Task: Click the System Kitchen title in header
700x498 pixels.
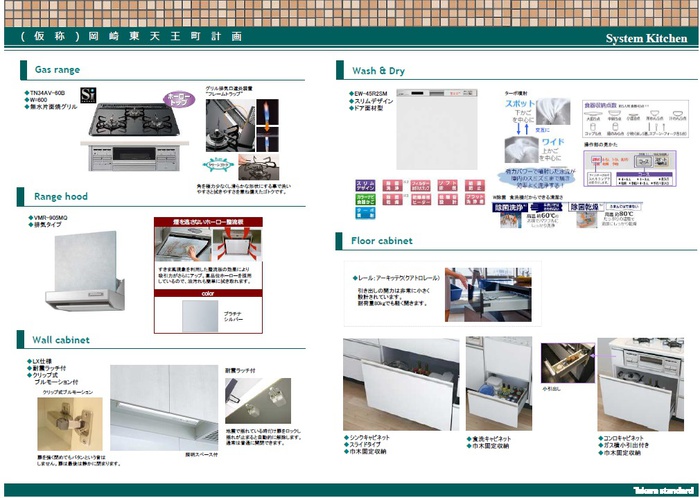Action: click(646, 38)
